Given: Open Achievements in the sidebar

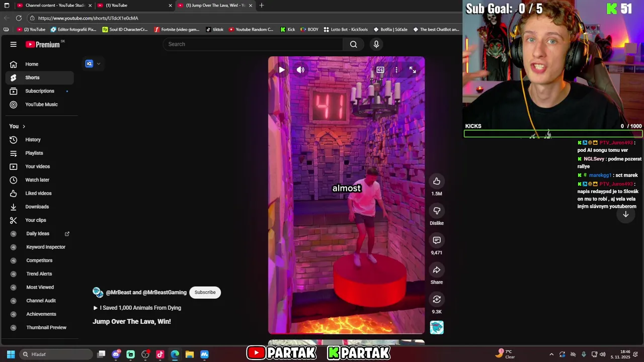Looking at the screenshot, I should pos(39,314).
